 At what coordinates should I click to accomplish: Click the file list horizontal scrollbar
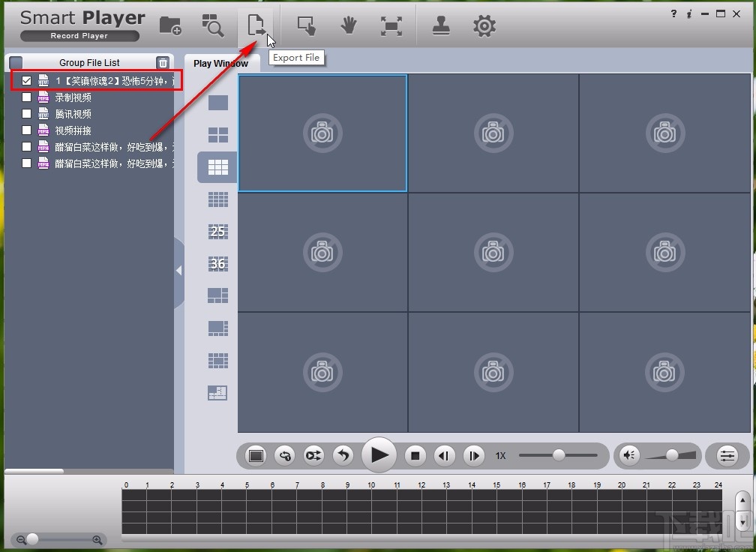(34, 471)
